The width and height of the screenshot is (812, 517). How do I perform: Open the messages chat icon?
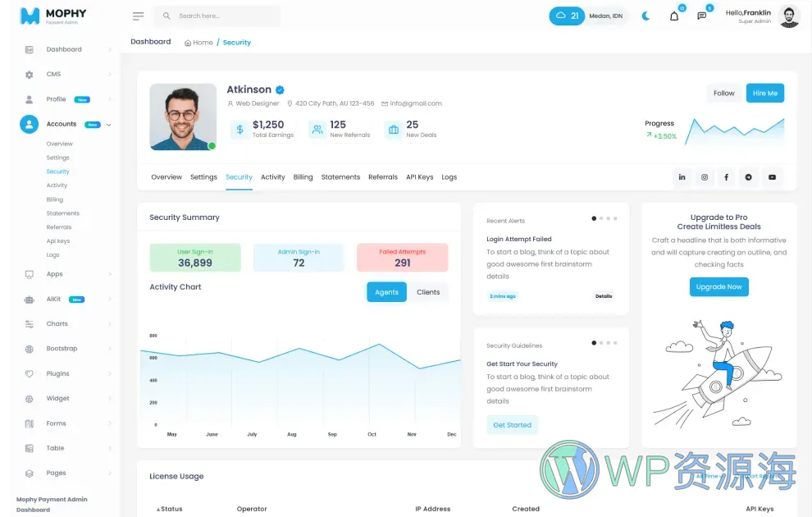[701, 16]
